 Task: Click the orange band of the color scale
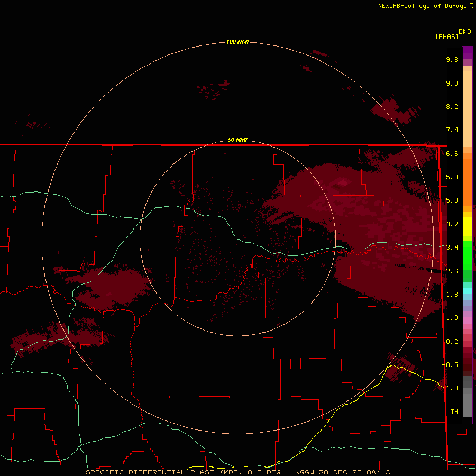[467, 182]
